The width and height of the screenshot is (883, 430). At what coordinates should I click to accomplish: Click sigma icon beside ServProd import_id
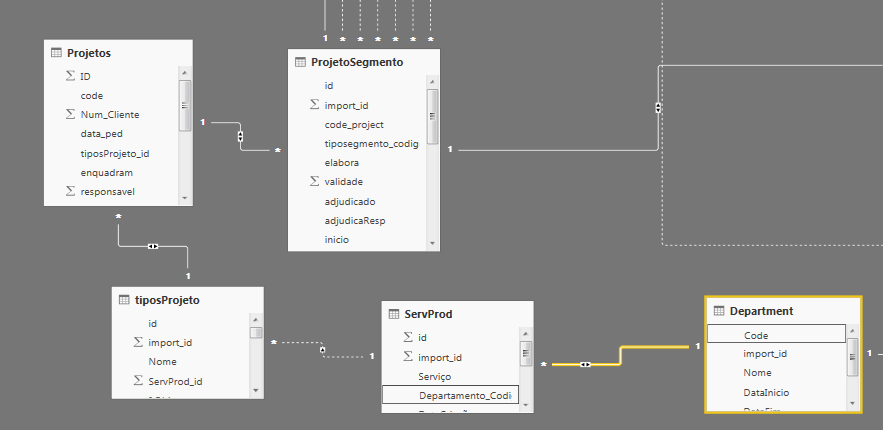tap(408, 357)
